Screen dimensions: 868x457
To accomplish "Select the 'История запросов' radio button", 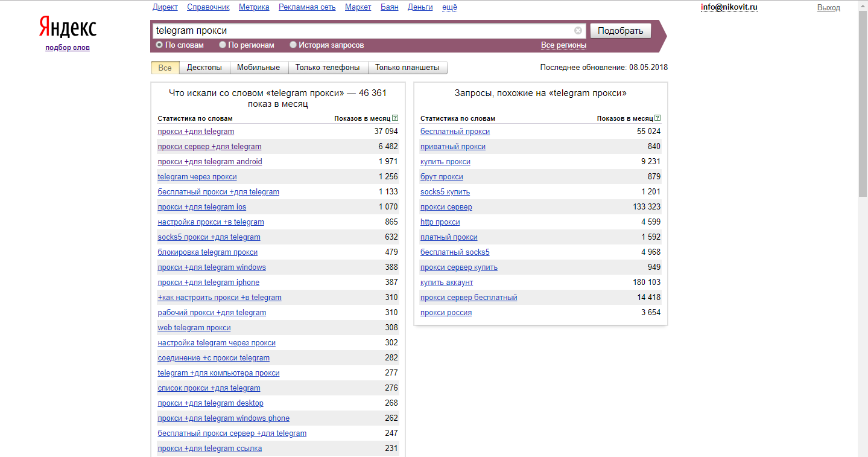I will coord(293,45).
